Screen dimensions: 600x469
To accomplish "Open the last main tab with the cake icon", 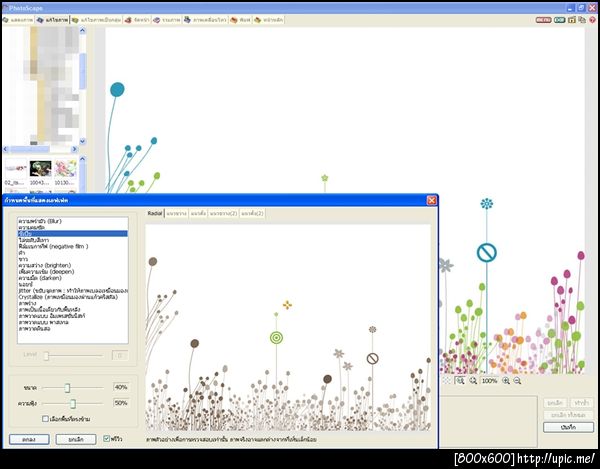I will tap(268, 20).
